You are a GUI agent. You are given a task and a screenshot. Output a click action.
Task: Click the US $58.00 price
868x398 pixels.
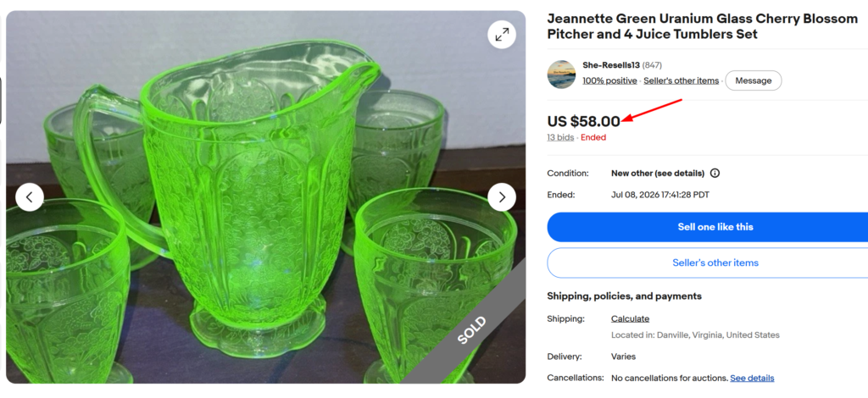click(x=583, y=121)
